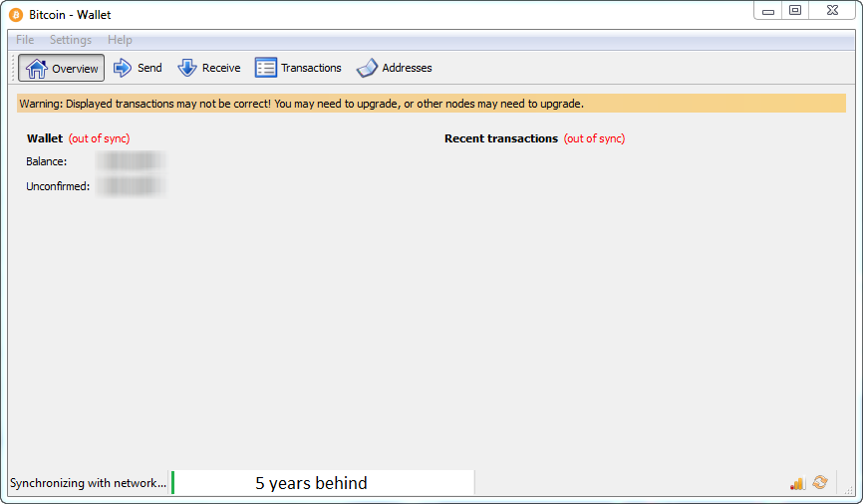Open the Addresses book tab

(x=394, y=68)
